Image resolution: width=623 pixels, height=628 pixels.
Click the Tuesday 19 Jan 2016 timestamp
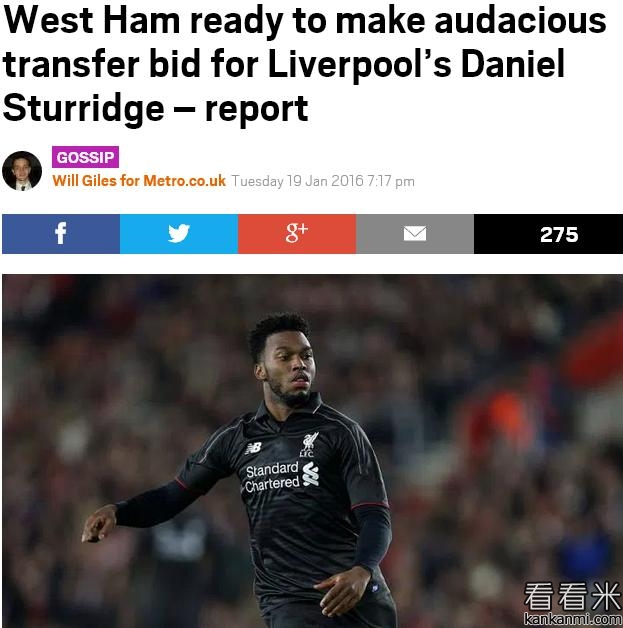pos(323,181)
